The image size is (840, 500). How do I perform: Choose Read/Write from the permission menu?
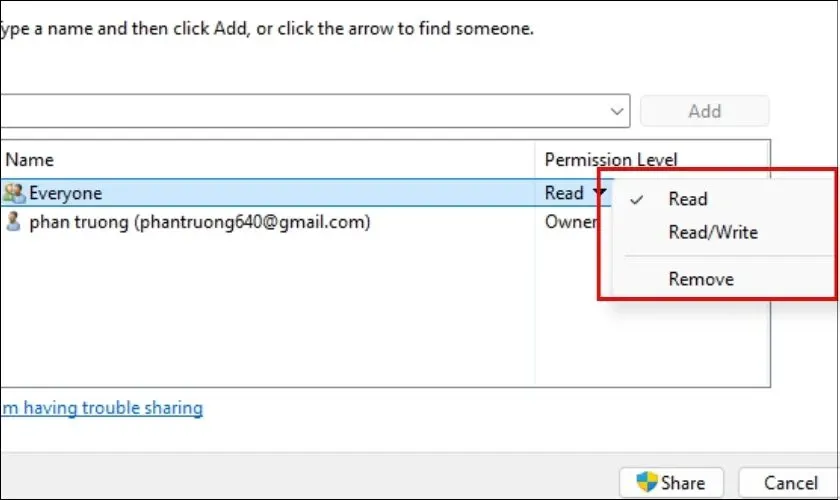click(713, 232)
